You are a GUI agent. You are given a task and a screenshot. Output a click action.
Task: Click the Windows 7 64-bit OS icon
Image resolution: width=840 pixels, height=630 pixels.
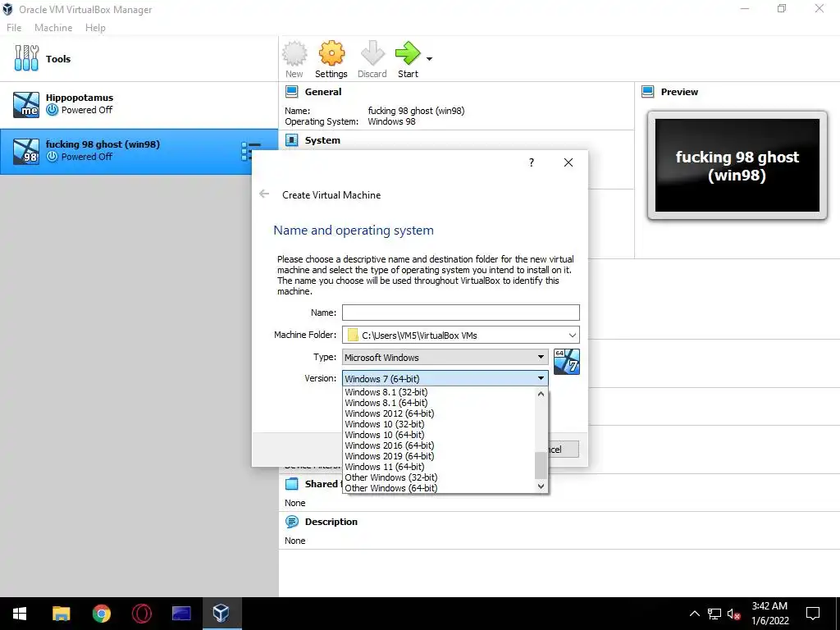[x=567, y=362]
